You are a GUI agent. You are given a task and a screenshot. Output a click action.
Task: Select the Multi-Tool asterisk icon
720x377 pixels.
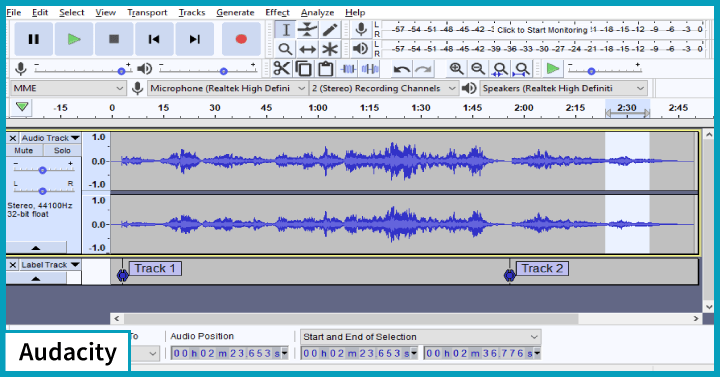(329, 49)
